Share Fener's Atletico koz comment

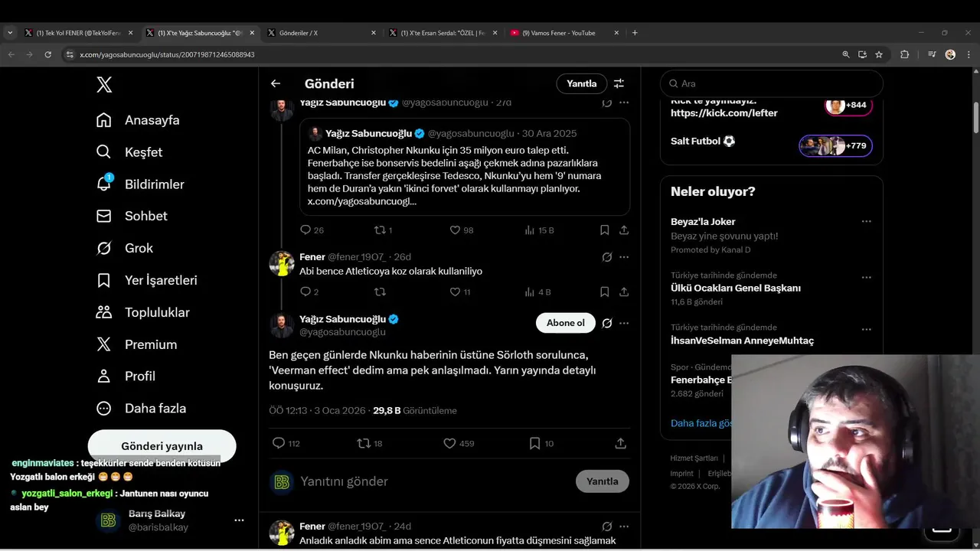pyautogui.click(x=624, y=292)
